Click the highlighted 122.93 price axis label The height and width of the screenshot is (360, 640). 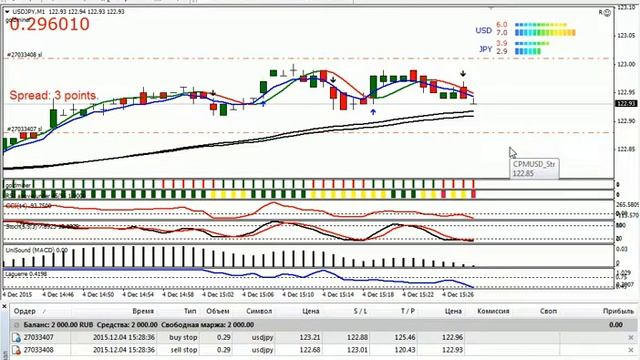[626, 104]
